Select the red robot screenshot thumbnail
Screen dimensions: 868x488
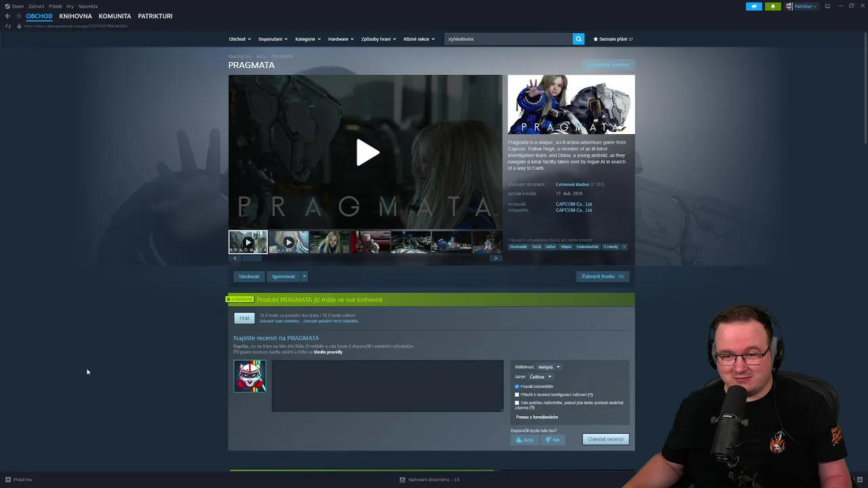click(x=370, y=242)
